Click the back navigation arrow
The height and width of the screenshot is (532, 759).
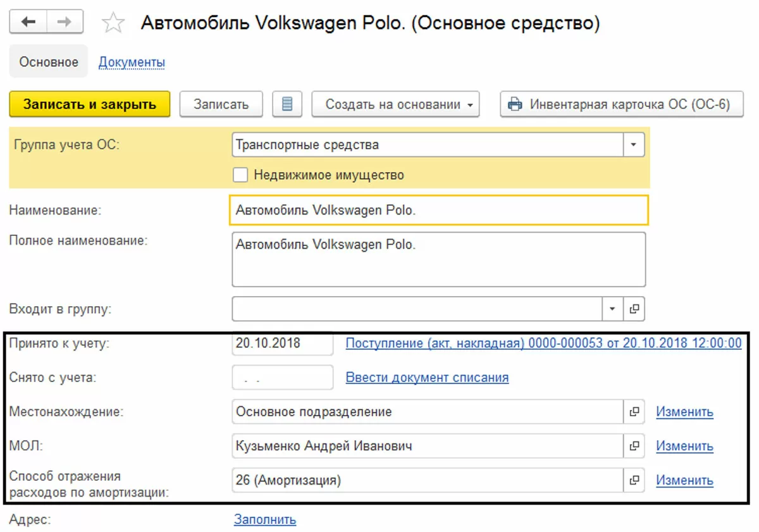point(28,22)
